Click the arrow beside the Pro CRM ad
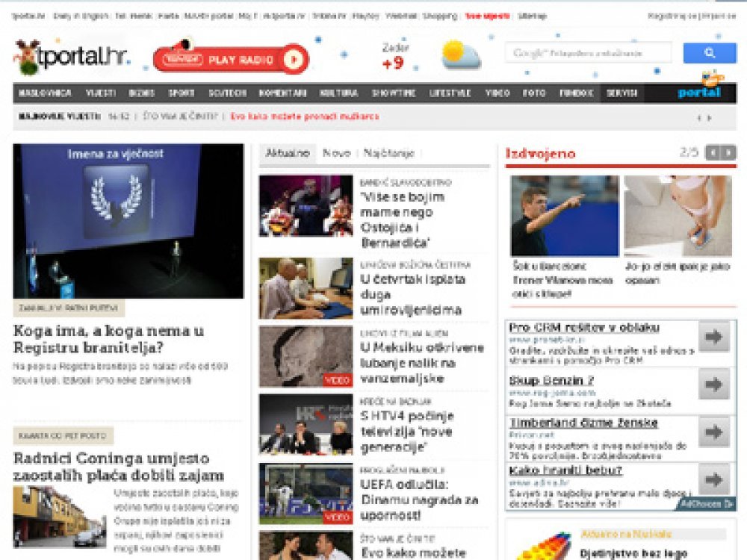Viewport: 747px width, 560px height. pos(713,337)
